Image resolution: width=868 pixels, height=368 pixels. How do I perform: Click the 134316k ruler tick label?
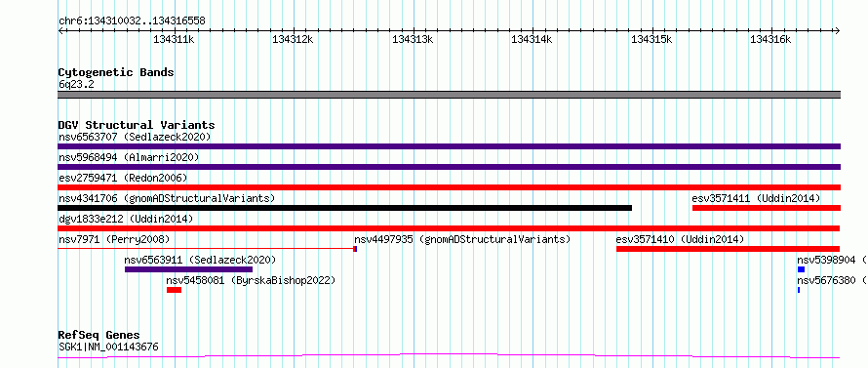pyautogui.click(x=770, y=39)
